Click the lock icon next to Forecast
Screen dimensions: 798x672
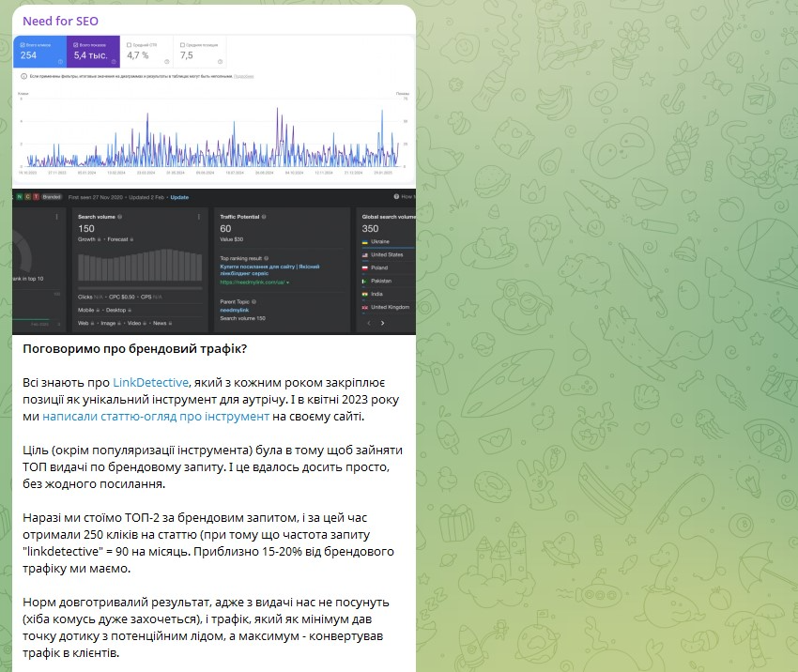point(131,239)
